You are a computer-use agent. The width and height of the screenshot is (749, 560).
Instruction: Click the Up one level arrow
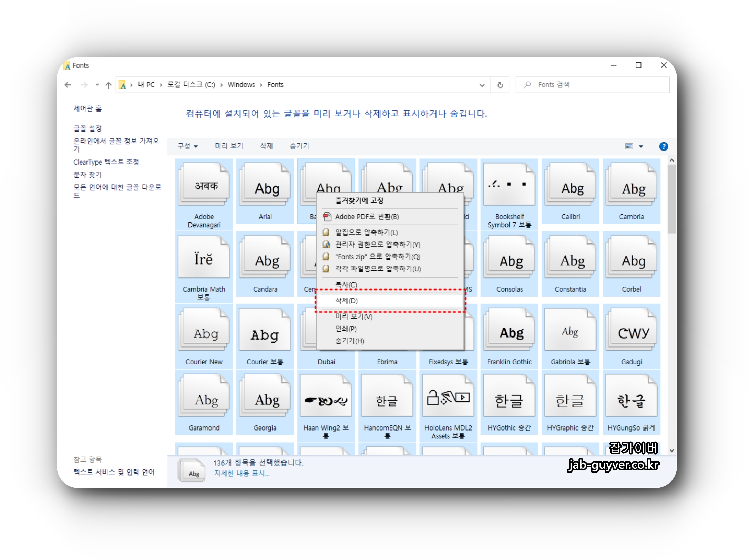pyautogui.click(x=109, y=85)
